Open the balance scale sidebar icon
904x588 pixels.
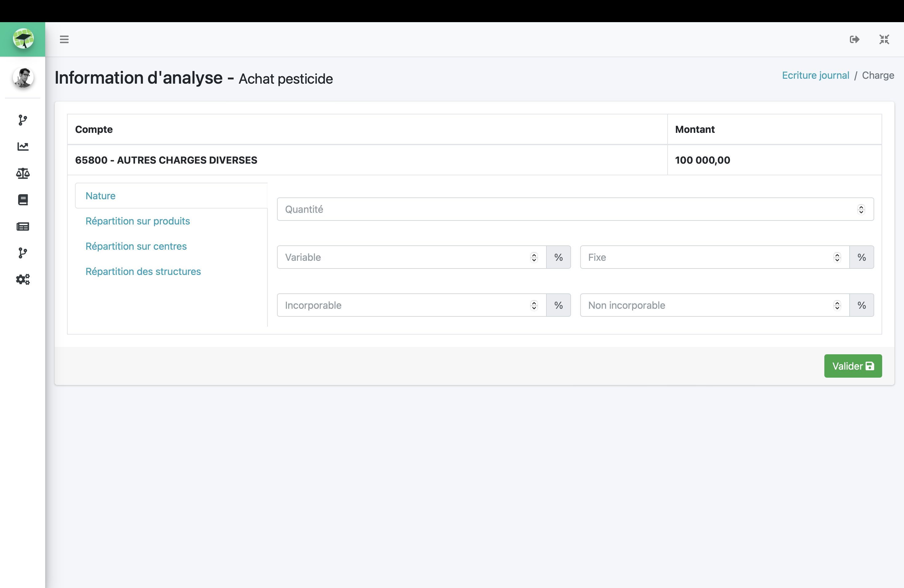pos(23,173)
